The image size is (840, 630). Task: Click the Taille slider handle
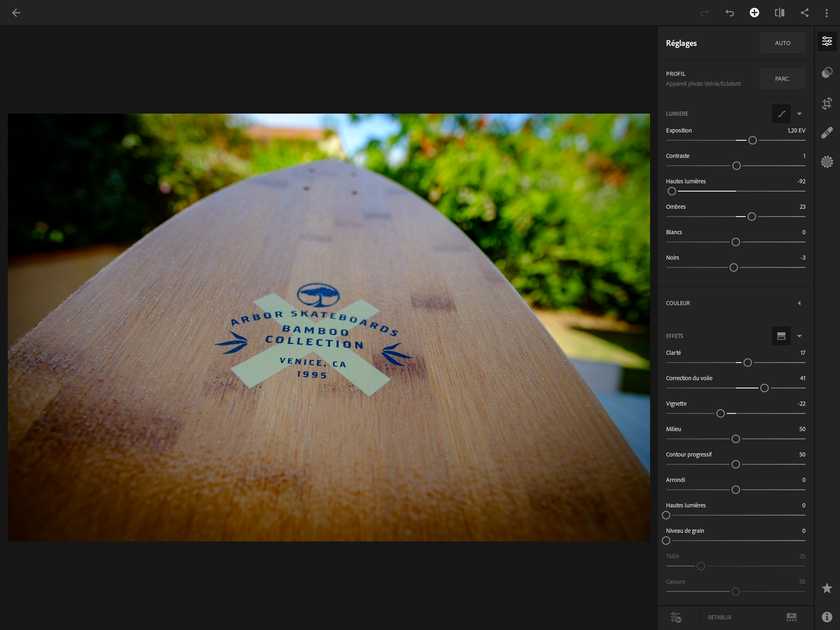(x=701, y=566)
